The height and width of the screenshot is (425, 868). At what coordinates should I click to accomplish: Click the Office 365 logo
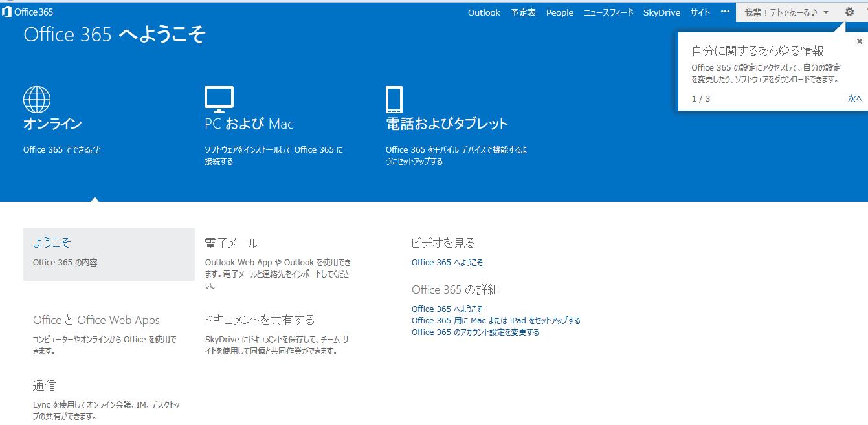27,12
